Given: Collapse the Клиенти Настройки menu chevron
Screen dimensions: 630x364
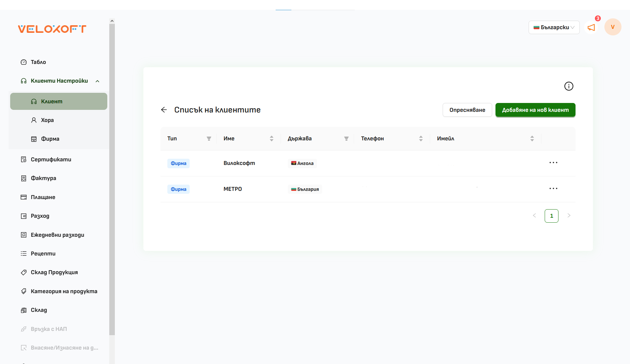Looking at the screenshot, I should point(97,81).
